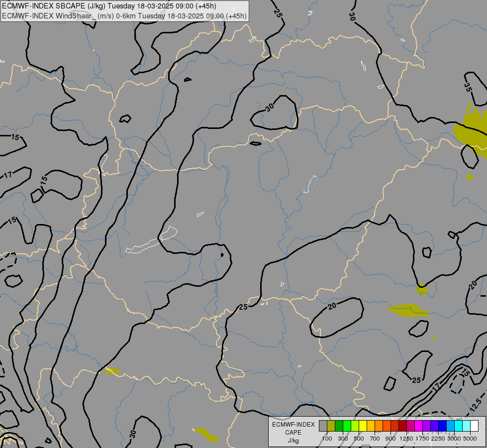
Task: Click the large white lake outline
Action: 152,240
